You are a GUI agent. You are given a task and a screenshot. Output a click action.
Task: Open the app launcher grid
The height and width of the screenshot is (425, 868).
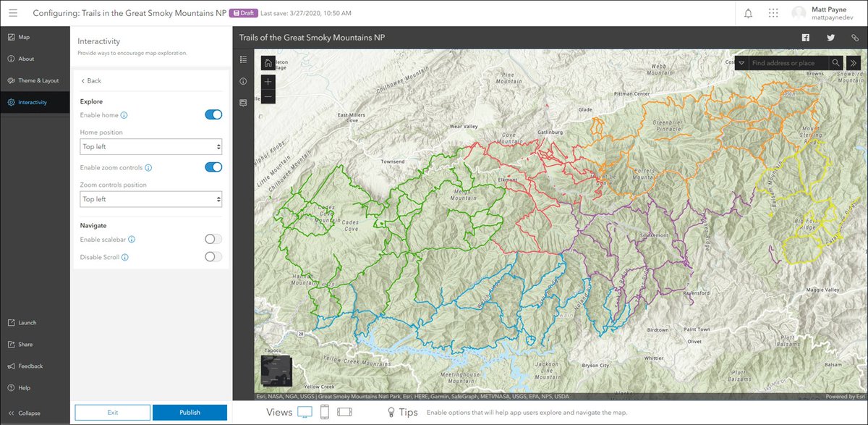coord(773,13)
